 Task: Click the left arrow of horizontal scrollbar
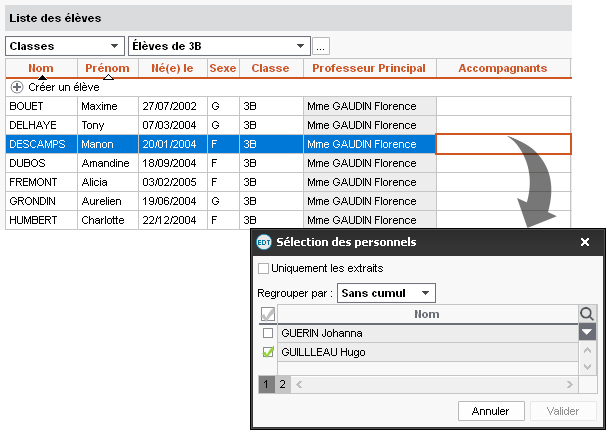(x=299, y=384)
